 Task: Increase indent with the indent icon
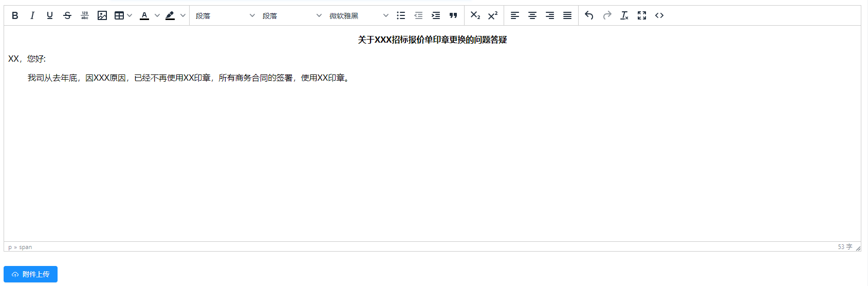[436, 15]
